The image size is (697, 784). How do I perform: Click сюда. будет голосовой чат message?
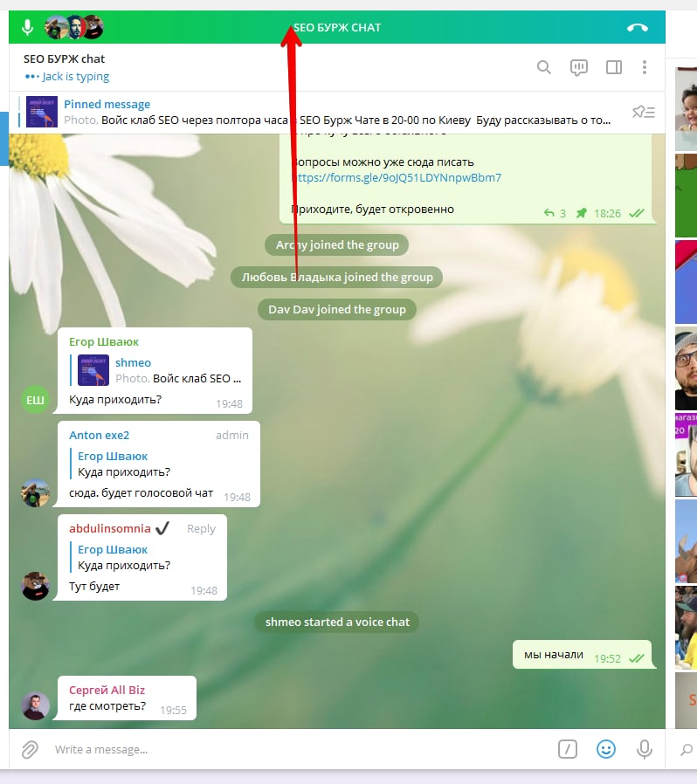141,493
